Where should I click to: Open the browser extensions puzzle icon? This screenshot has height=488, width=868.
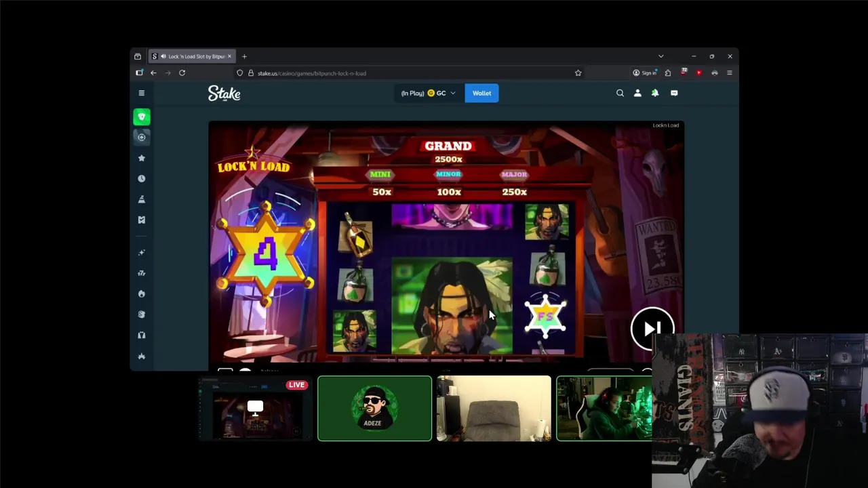[x=668, y=73]
